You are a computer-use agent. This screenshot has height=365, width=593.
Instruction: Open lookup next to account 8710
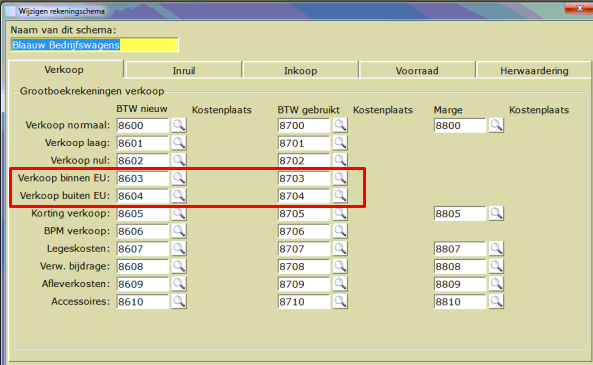tap(340, 302)
